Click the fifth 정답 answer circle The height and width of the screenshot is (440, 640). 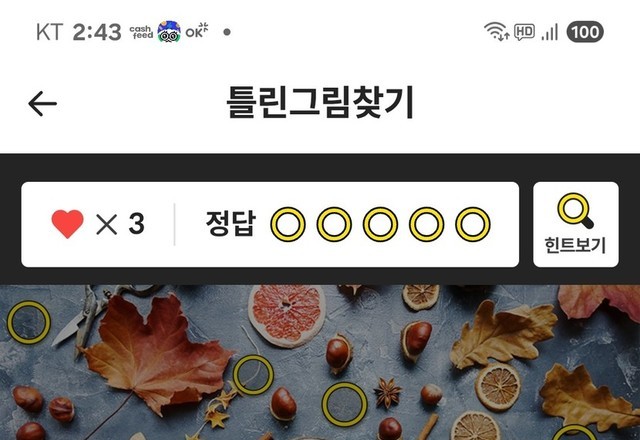click(x=473, y=224)
